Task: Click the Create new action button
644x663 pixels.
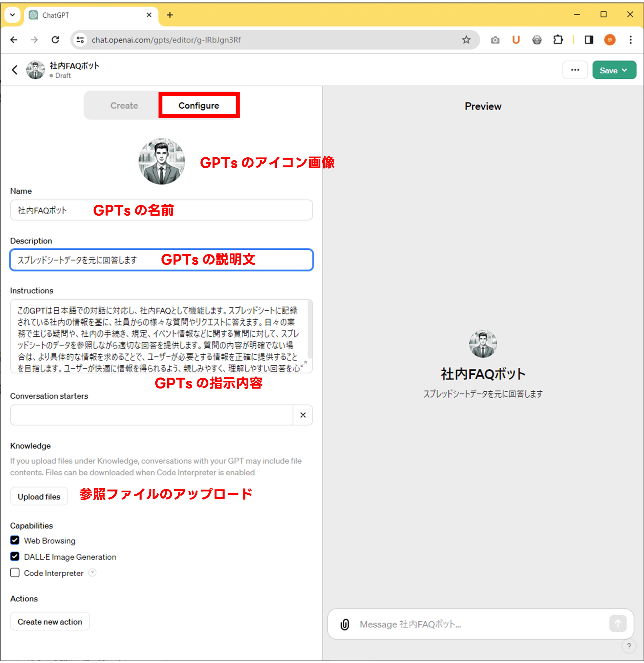Action: click(x=50, y=621)
